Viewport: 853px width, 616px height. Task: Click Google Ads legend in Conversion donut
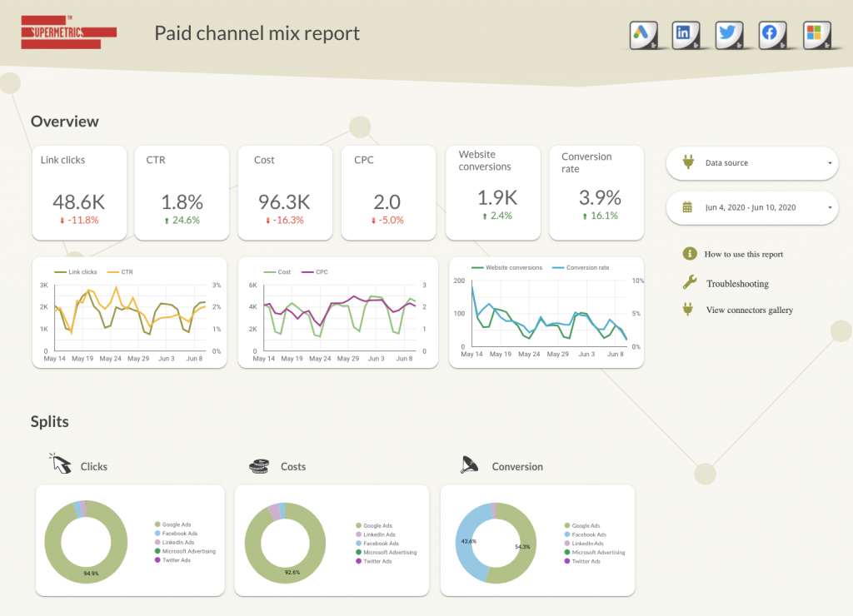(x=582, y=526)
